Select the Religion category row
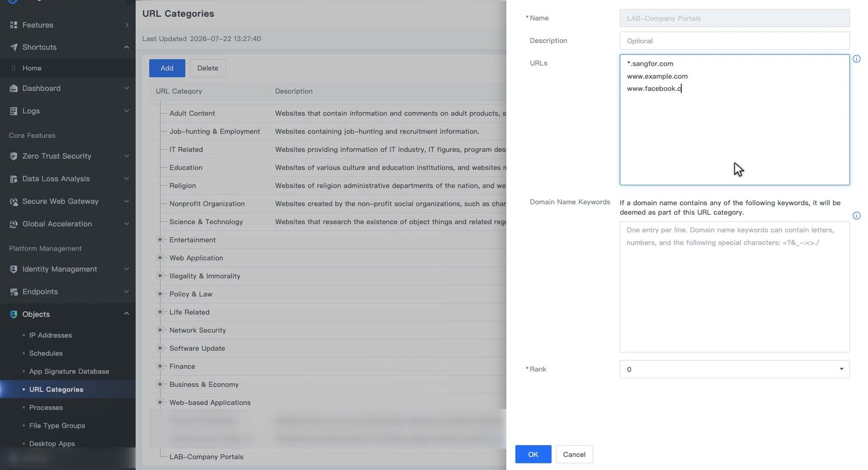 328,185
